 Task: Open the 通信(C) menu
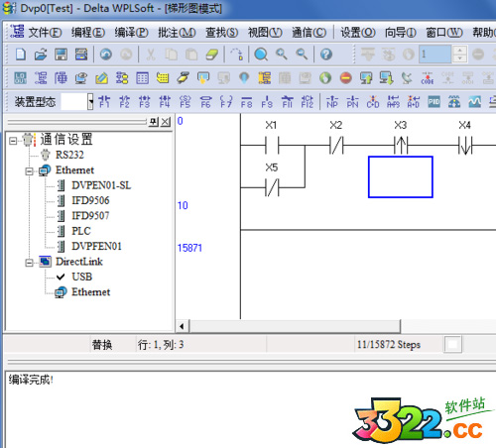309,33
